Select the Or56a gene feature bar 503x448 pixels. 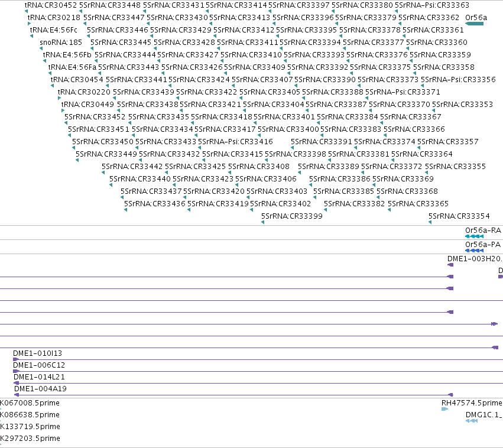click(x=474, y=24)
